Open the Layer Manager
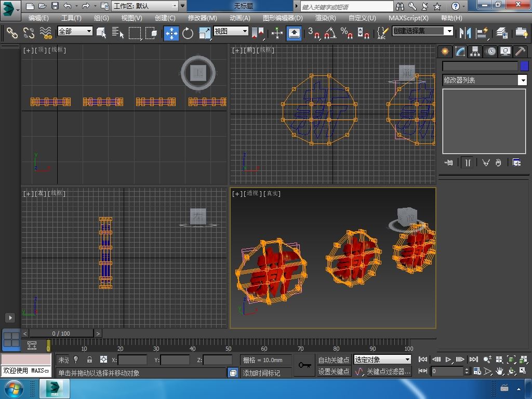The height and width of the screenshot is (399, 532). (x=501, y=33)
